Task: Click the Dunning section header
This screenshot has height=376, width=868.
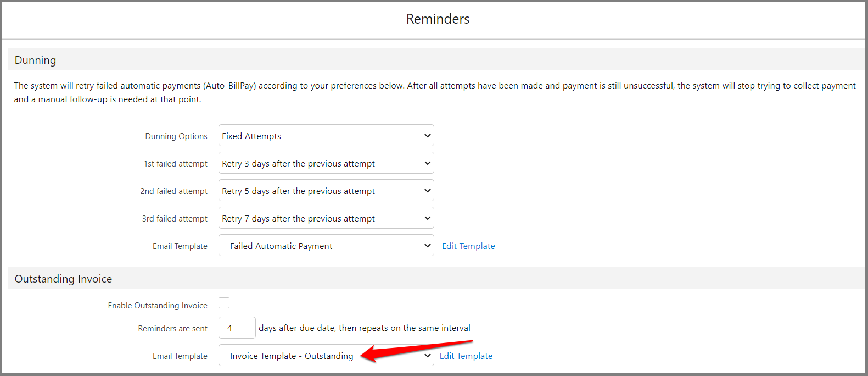Action: (x=35, y=60)
